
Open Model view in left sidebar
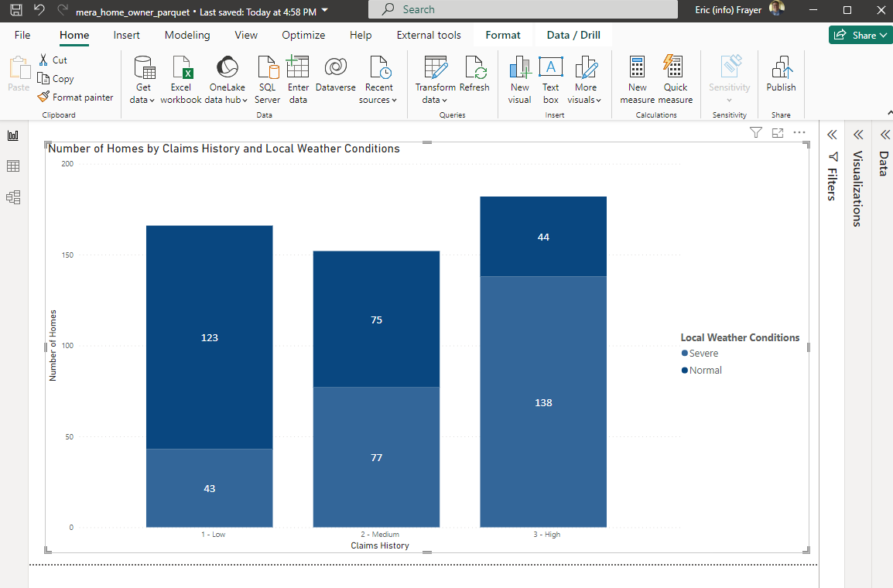[x=13, y=197]
